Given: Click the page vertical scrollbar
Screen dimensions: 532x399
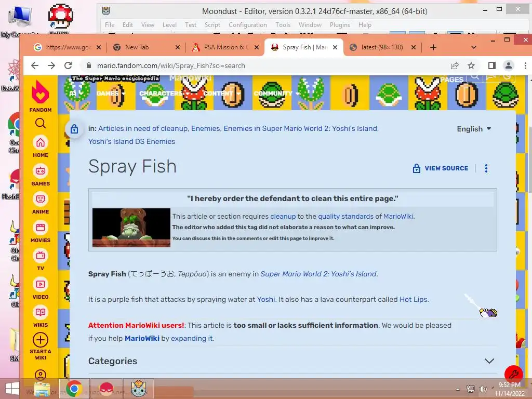Looking at the screenshot, I should coord(529,159).
